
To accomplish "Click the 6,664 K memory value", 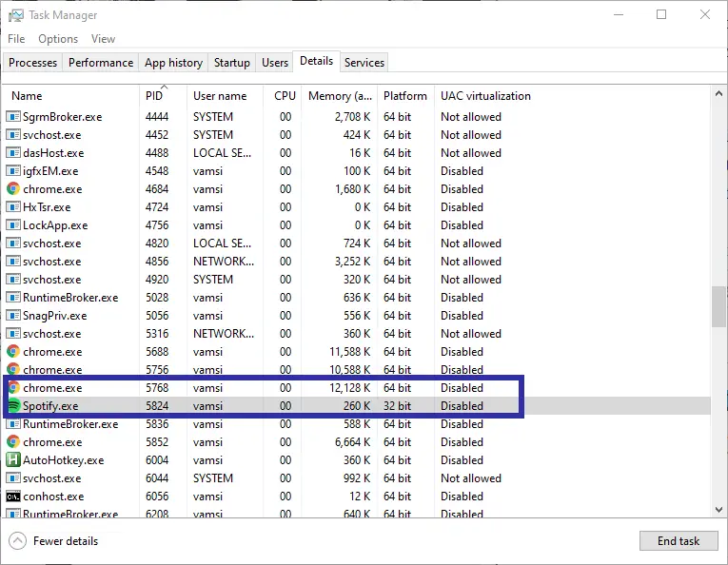I will click(352, 442).
